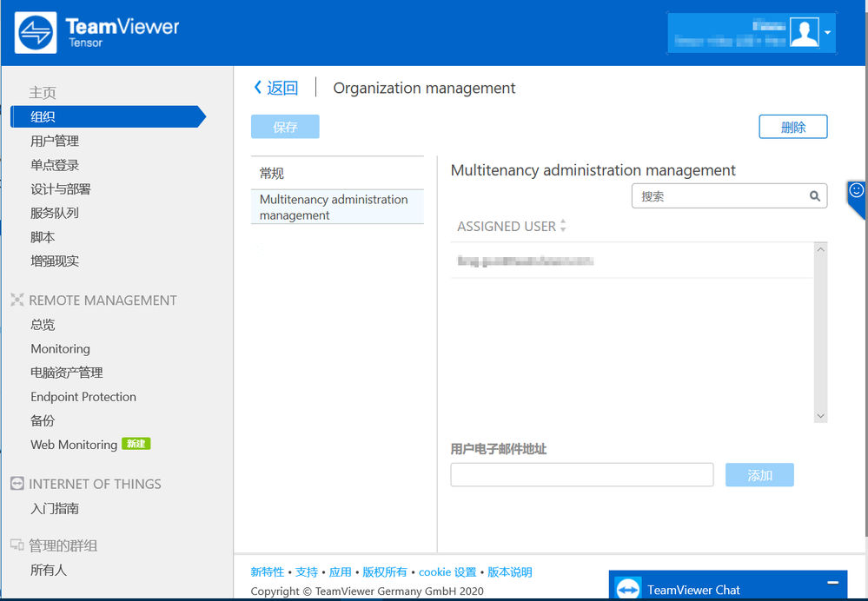
Task: Open 用户管理 in the sidebar
Action: pyautogui.click(x=54, y=141)
